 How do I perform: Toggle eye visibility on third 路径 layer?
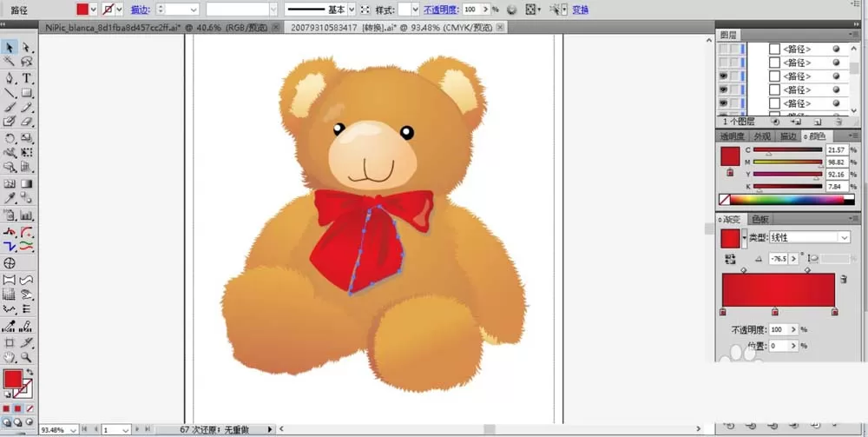(x=724, y=76)
